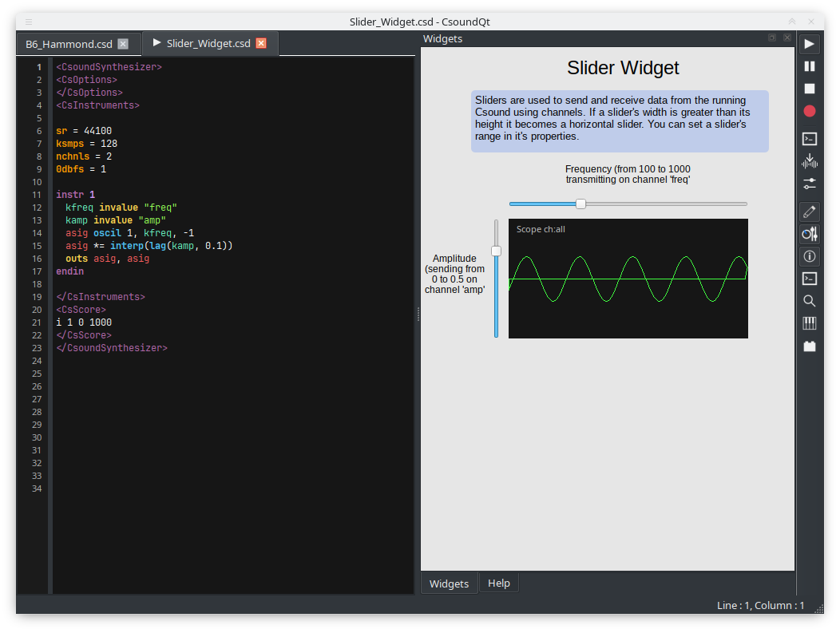Click the brick-shaped icon below the keyboard icon

[x=810, y=346]
